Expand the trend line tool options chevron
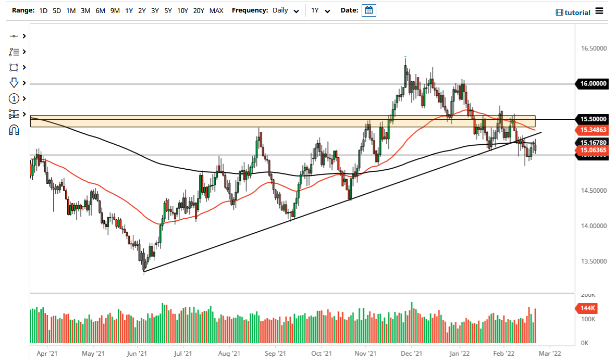This screenshot has width=616, height=364. [x=24, y=35]
